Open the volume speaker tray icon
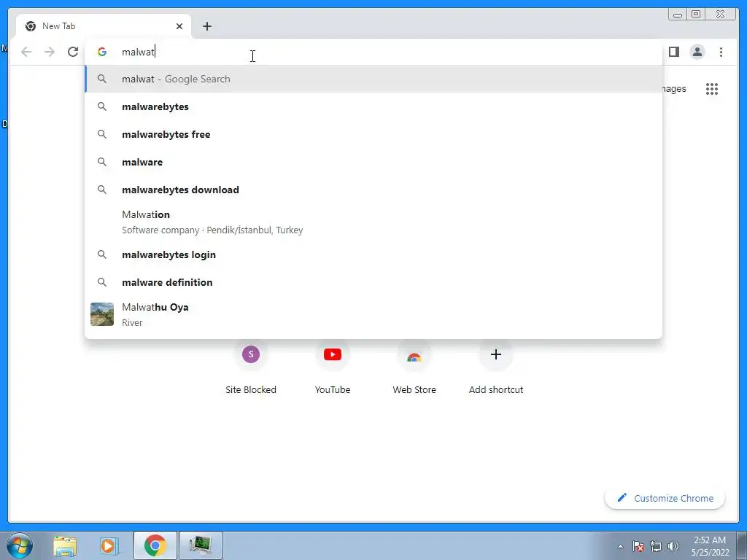 (x=673, y=546)
